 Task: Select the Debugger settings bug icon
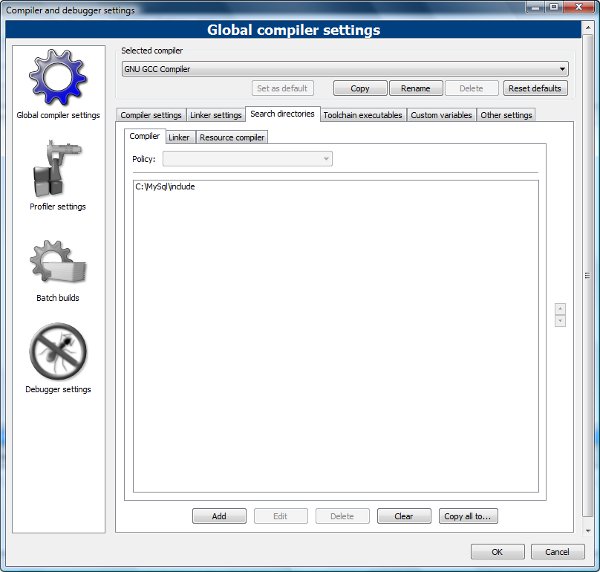(57, 352)
